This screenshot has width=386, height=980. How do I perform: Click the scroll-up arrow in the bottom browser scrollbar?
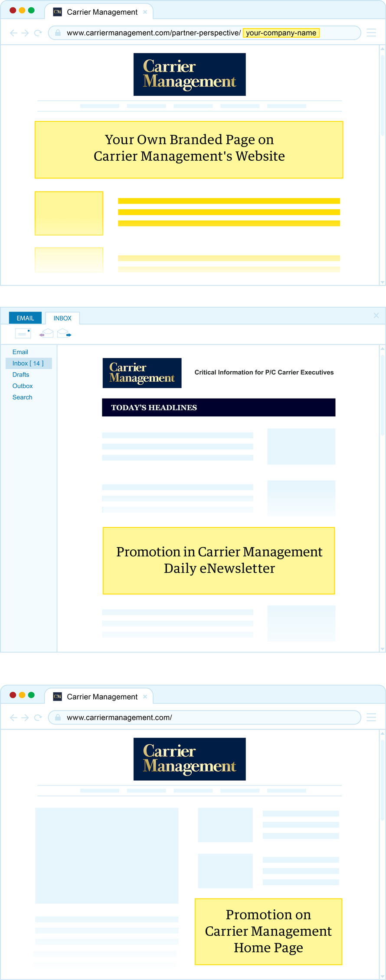pos(383,733)
